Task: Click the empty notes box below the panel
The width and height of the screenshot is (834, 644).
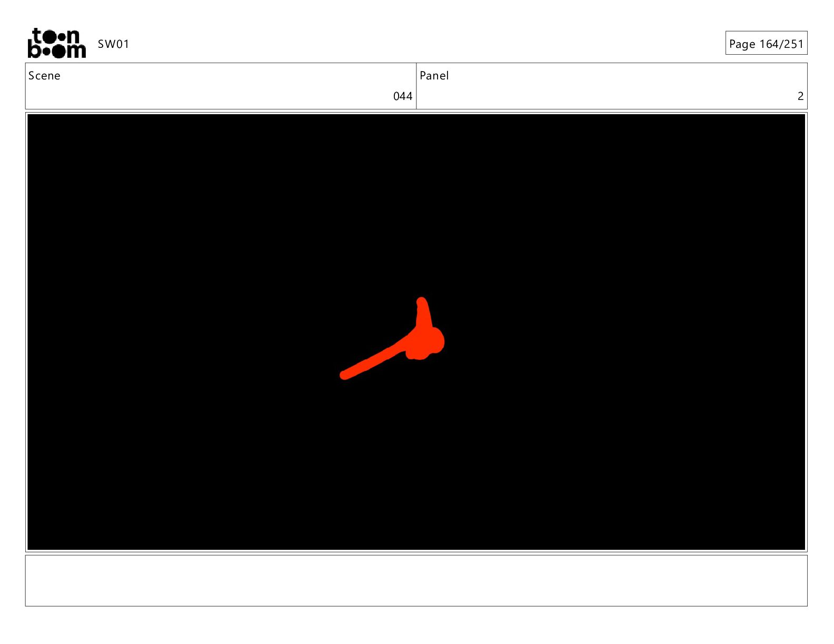Action: click(416, 581)
